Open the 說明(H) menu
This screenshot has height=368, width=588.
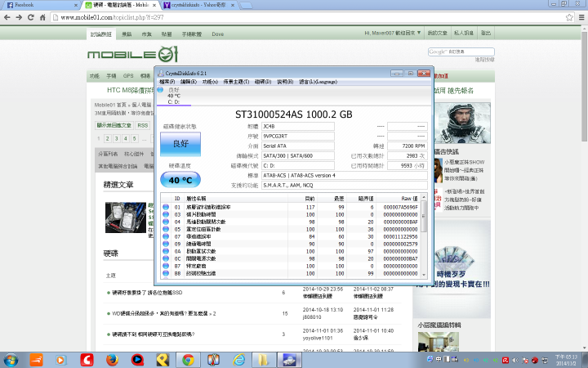coord(285,82)
